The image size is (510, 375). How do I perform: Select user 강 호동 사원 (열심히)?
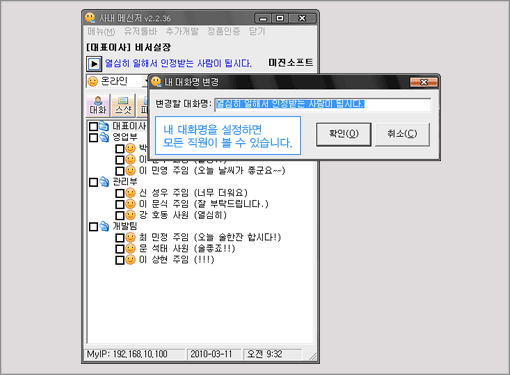pos(183,215)
